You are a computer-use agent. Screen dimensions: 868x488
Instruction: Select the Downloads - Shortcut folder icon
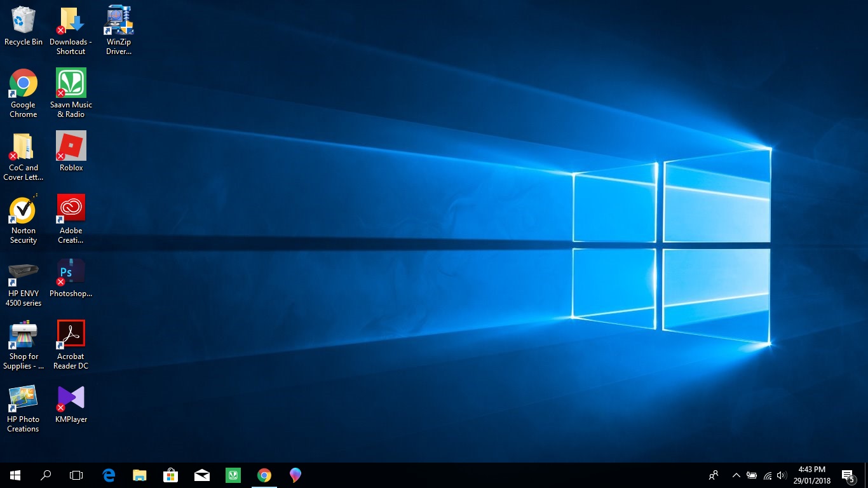coord(71,30)
